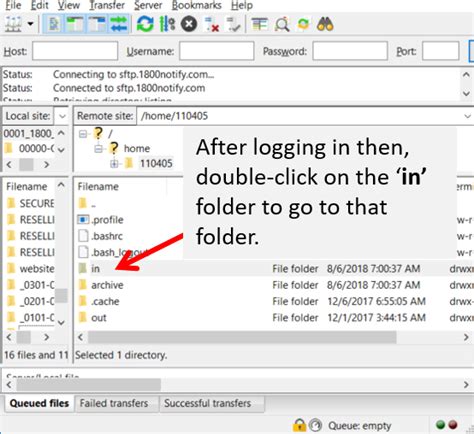Toggle transfer queue display icon

coord(119,24)
